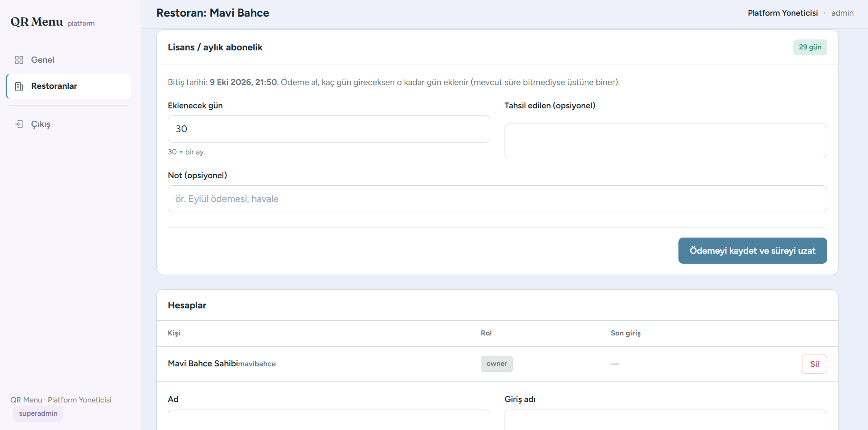Screen dimensions: 868x430
Task: Click the admin username in header
Action: [842, 13]
